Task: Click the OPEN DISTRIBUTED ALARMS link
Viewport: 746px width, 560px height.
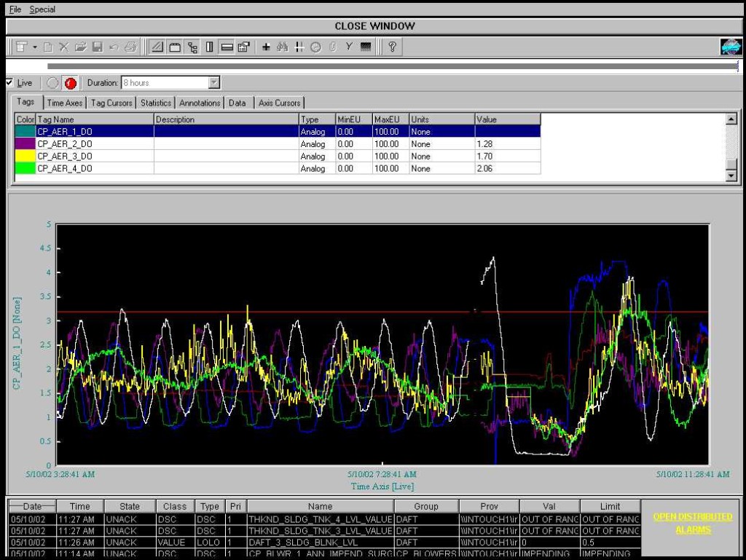Action: coord(692,523)
